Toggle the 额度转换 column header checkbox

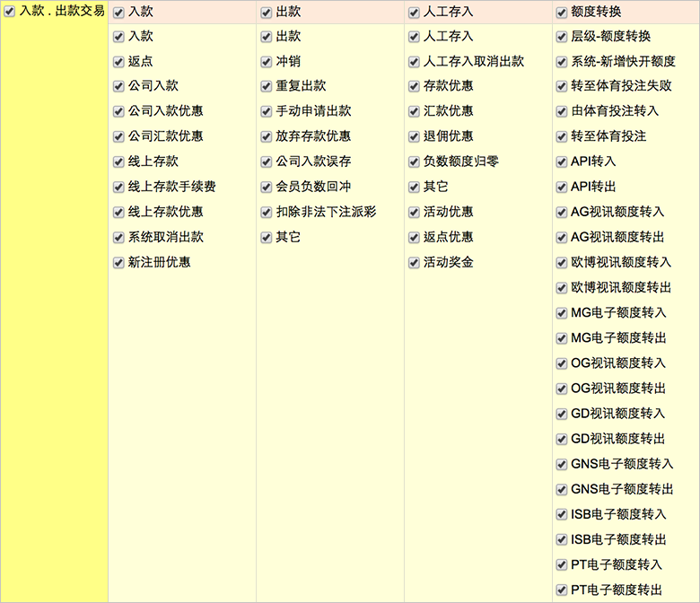[562, 13]
